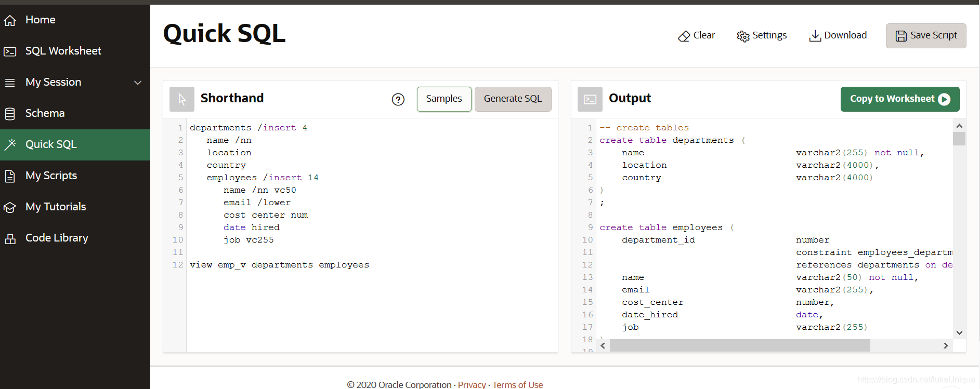
Task: Click the download arrow icon
Action: point(815,35)
